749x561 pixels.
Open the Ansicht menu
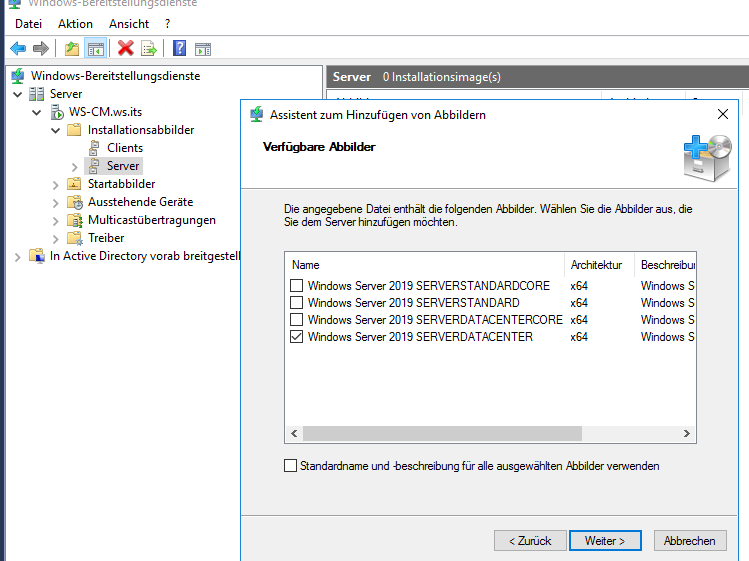(129, 24)
